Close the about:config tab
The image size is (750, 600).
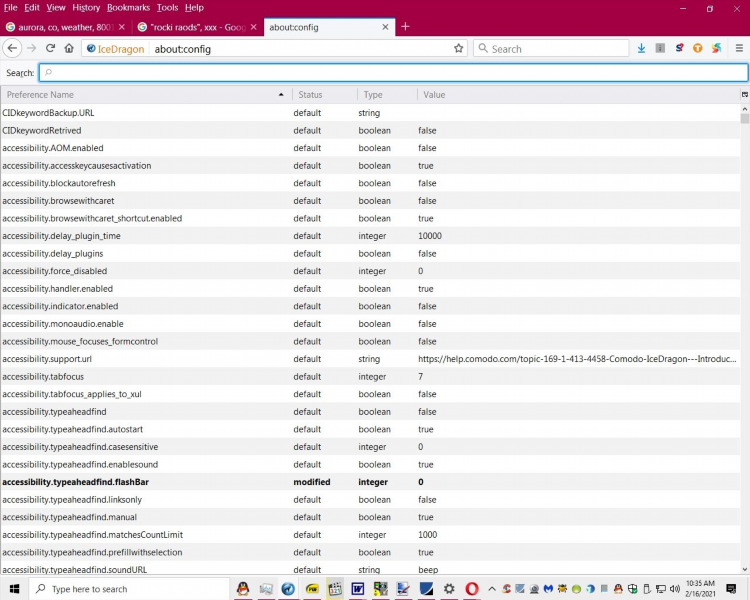pos(385,27)
